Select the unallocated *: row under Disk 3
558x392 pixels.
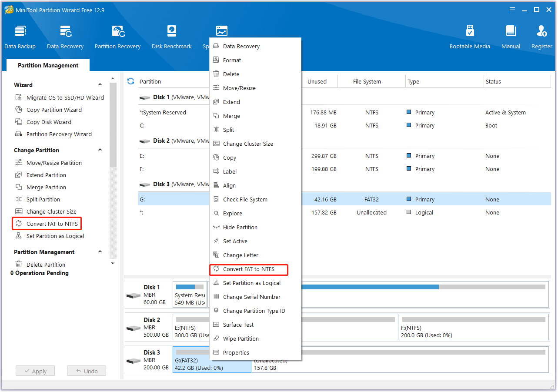click(344, 212)
